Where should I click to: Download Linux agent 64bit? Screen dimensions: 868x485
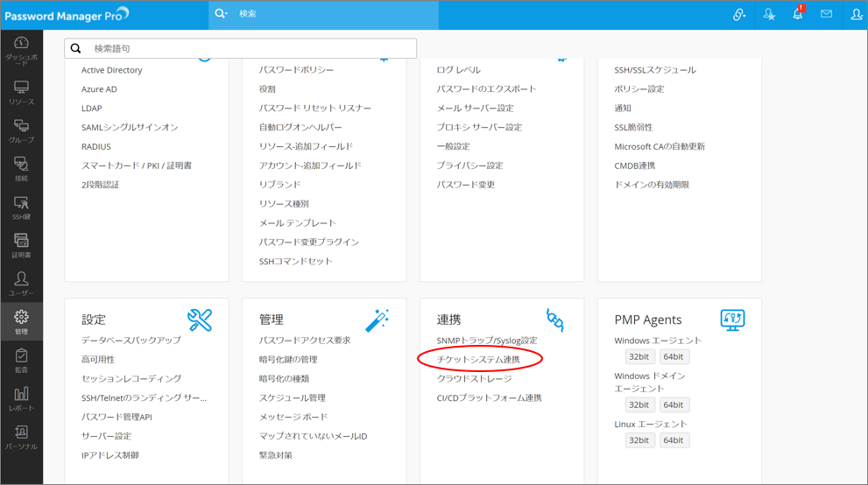point(673,440)
